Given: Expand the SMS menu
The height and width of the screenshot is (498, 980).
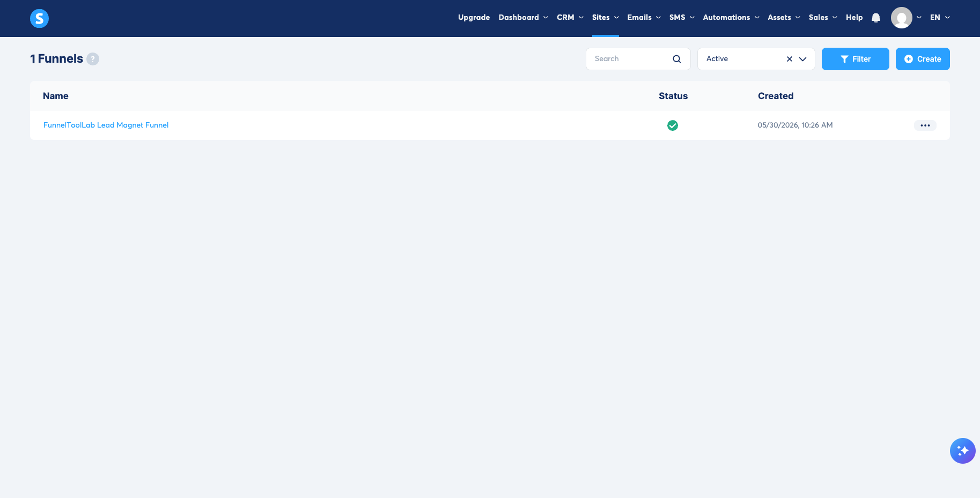Looking at the screenshot, I should tap(682, 17).
